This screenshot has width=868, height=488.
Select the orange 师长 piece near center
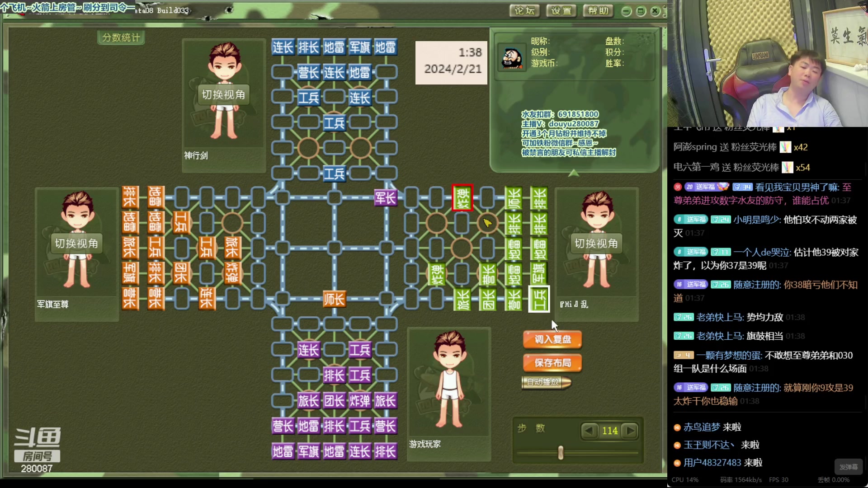pyautogui.click(x=334, y=299)
